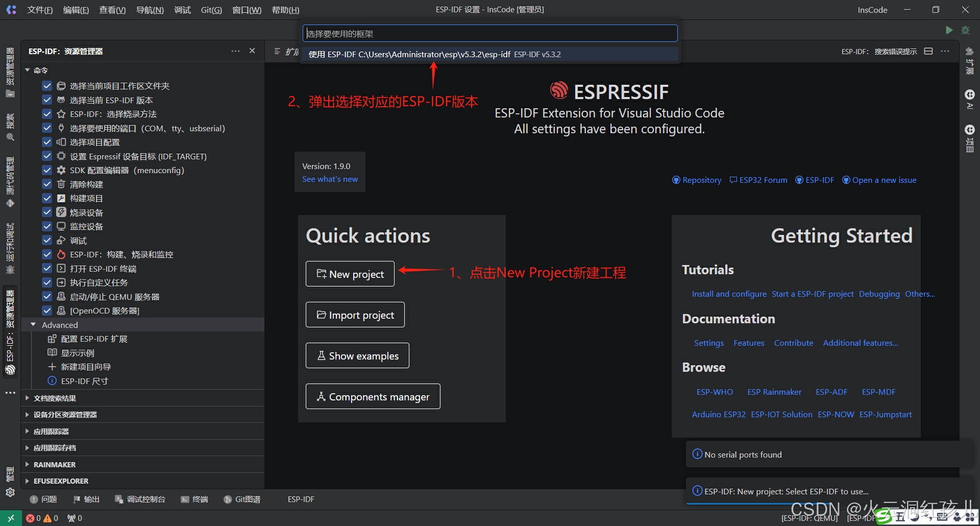Toggle the editor layout panel icon

pos(928,51)
